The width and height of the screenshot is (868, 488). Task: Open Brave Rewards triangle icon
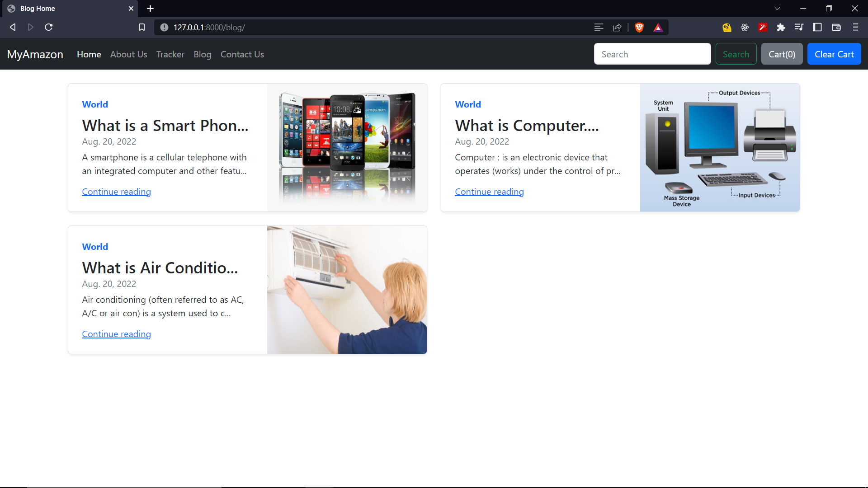tap(658, 27)
